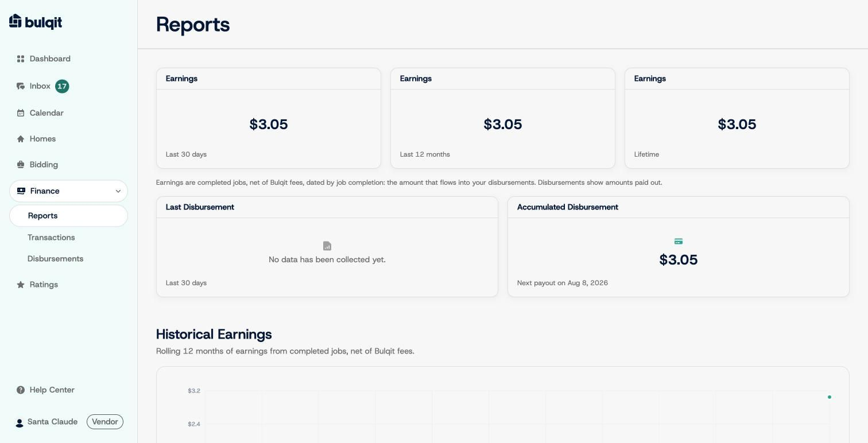Click the Lifetime earnings amount $3.05
The image size is (868, 443).
coord(737,125)
